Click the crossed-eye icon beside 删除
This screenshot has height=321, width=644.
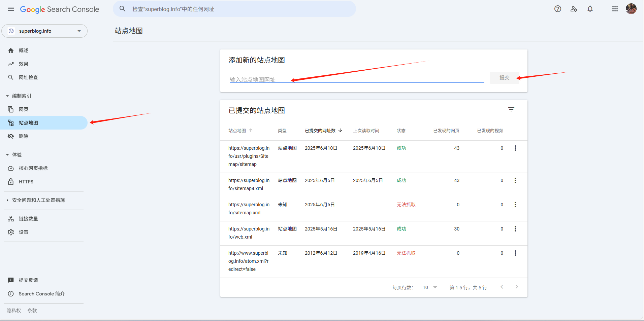coord(11,136)
